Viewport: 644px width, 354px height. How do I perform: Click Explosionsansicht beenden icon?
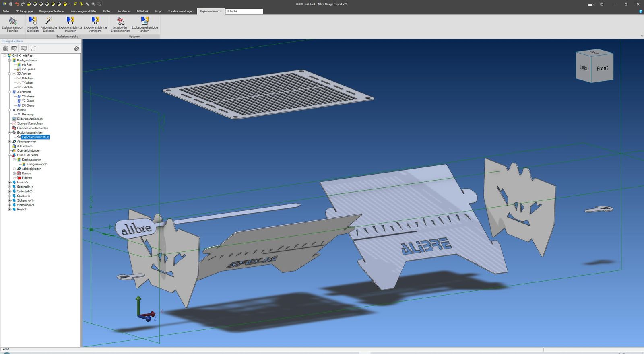[12, 21]
